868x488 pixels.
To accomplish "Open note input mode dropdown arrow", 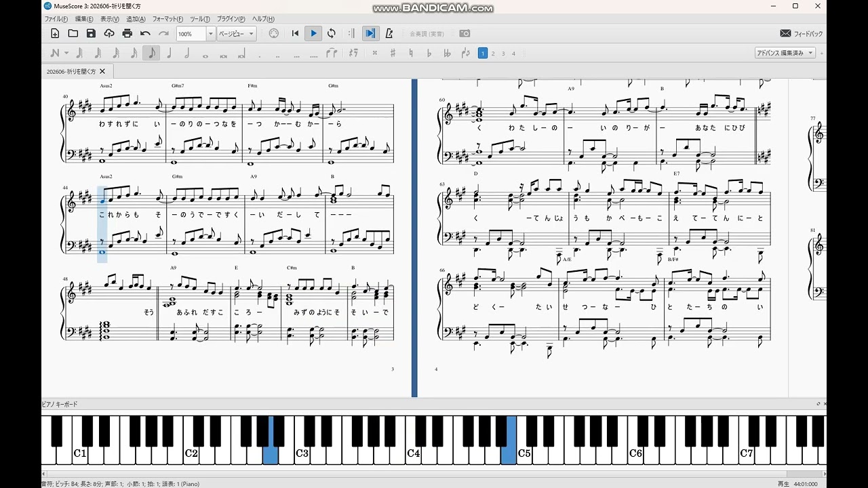I will point(66,53).
